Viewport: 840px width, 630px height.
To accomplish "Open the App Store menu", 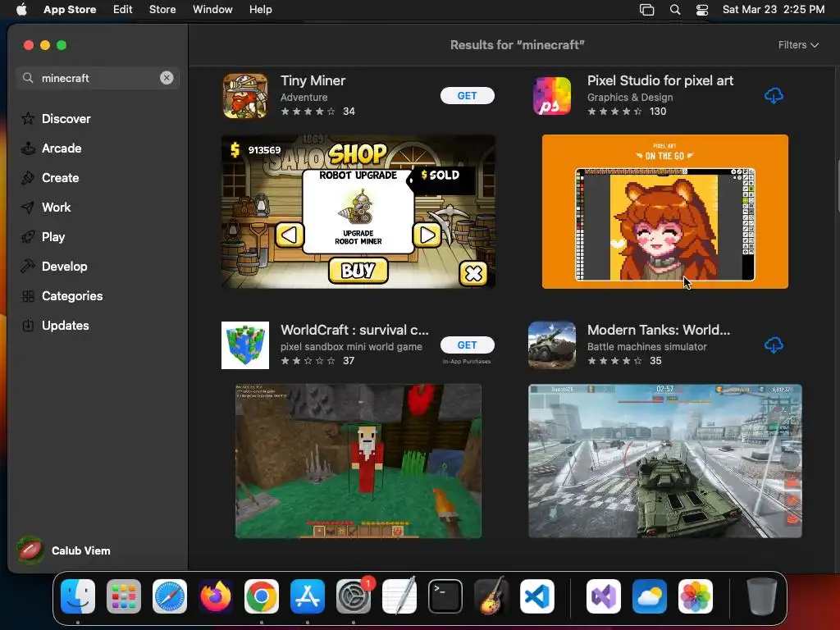I will 70,9.
